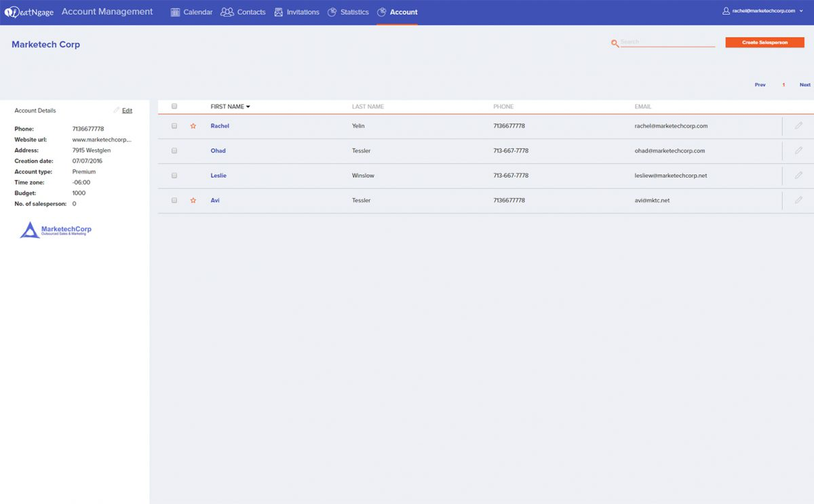This screenshot has width=814, height=504.
Task: Click the pencil icon beside Edit
Action: click(117, 110)
